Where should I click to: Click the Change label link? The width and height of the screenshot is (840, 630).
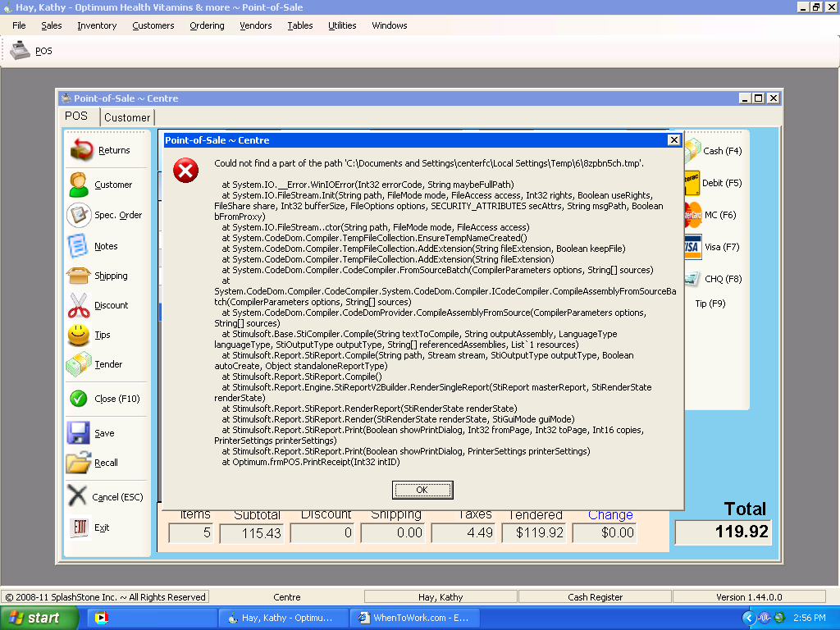coord(610,515)
